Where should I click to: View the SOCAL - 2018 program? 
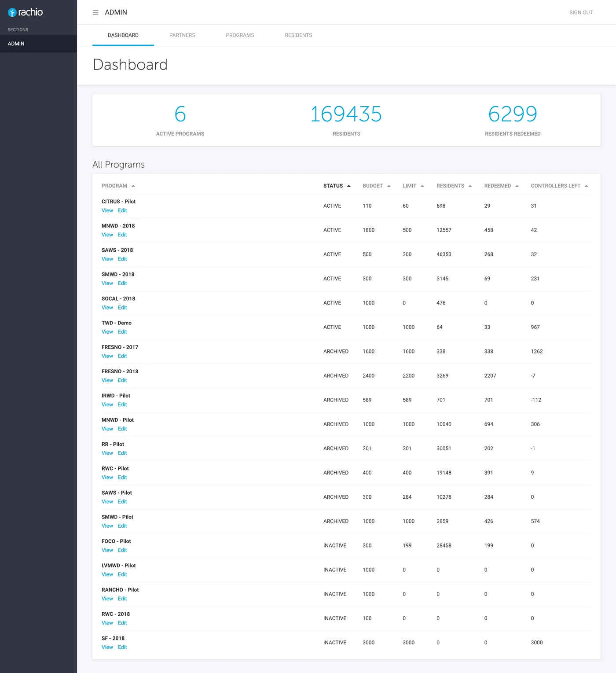coord(107,307)
